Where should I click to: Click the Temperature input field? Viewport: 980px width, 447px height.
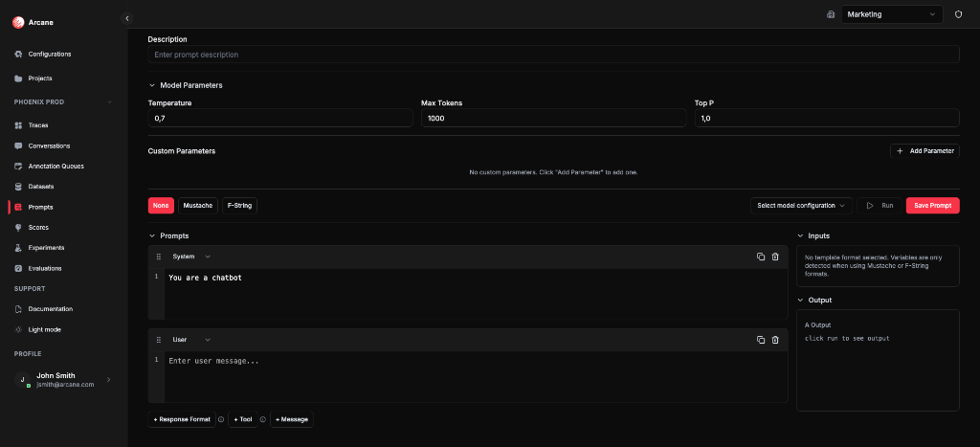(280, 118)
